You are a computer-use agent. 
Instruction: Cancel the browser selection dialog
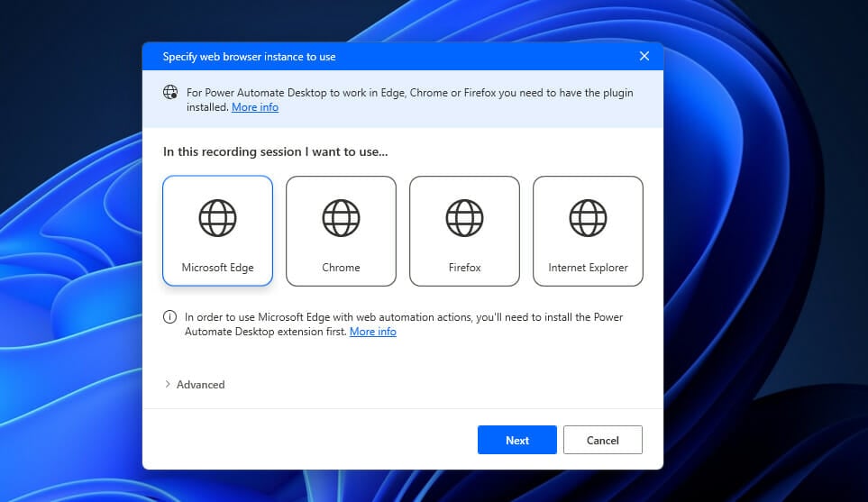[603, 440]
